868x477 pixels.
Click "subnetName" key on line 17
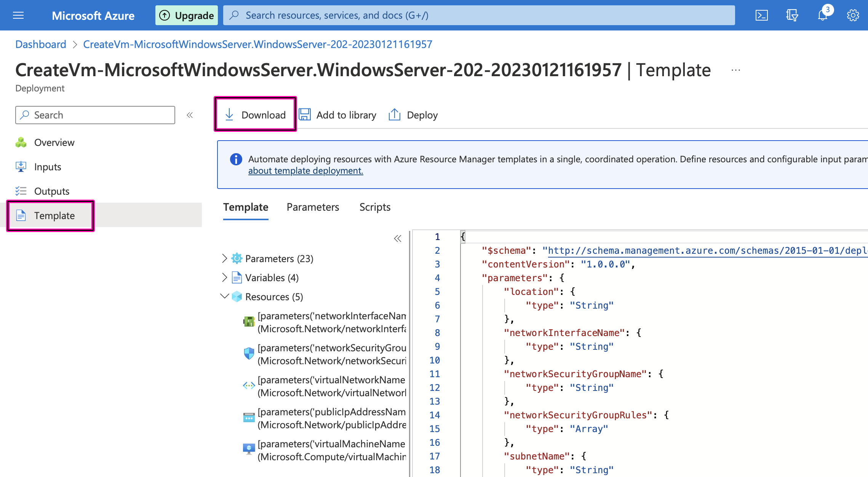[537, 456]
